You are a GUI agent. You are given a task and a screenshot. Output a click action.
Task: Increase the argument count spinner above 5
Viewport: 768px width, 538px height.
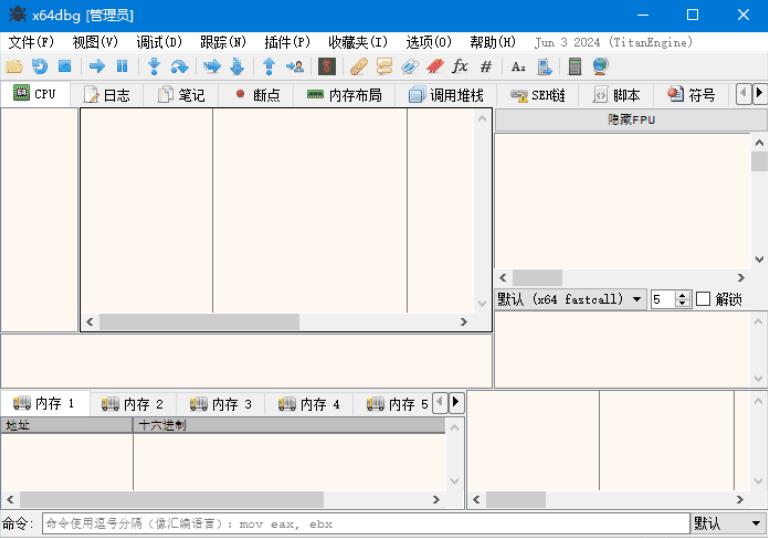coord(682,295)
